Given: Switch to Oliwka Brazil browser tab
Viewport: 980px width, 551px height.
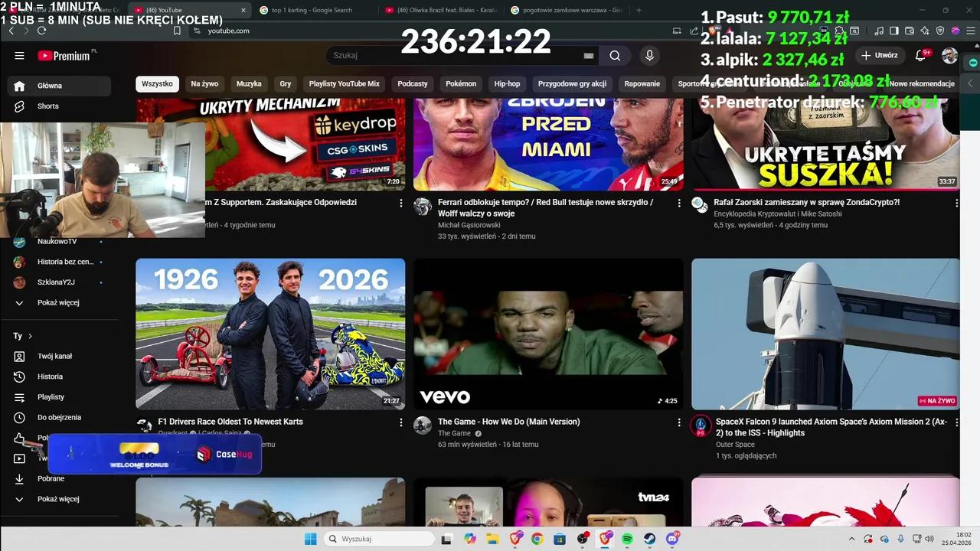Looking at the screenshot, I should point(440,10).
